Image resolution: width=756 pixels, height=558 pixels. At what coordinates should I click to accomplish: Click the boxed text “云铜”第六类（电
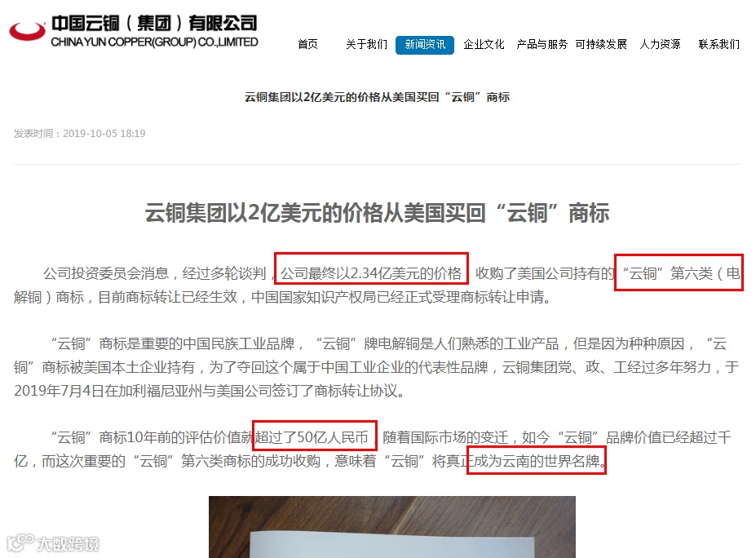(x=679, y=272)
